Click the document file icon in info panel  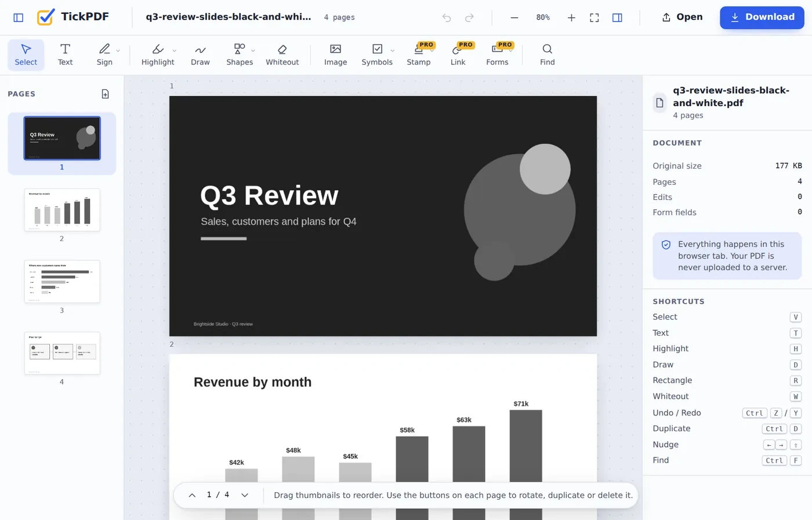pos(660,103)
